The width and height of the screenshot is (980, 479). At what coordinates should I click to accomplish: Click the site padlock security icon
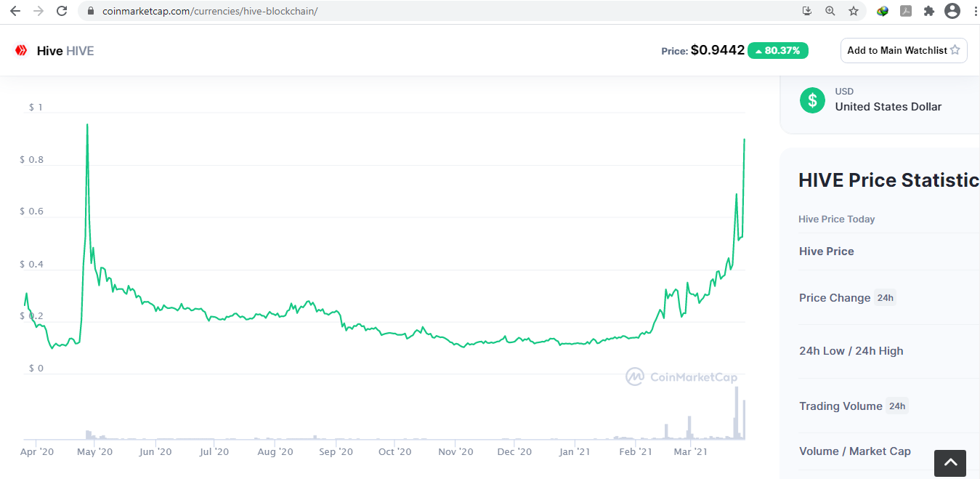91,11
